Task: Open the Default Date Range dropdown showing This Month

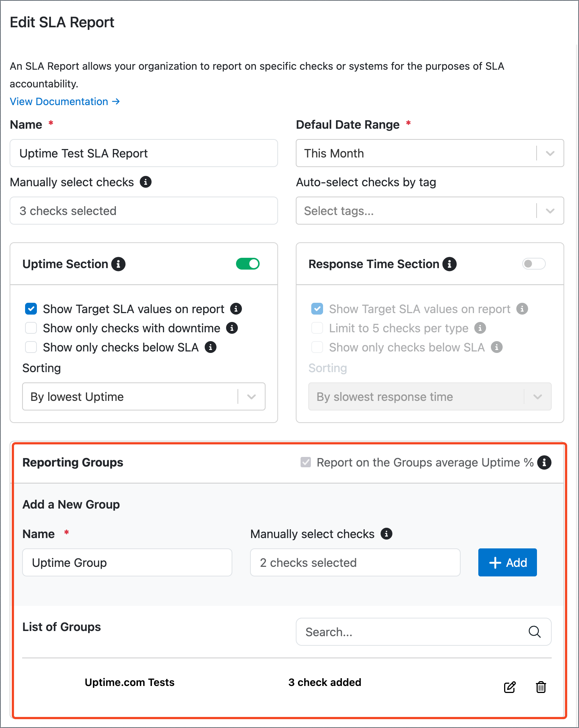Action: (430, 153)
